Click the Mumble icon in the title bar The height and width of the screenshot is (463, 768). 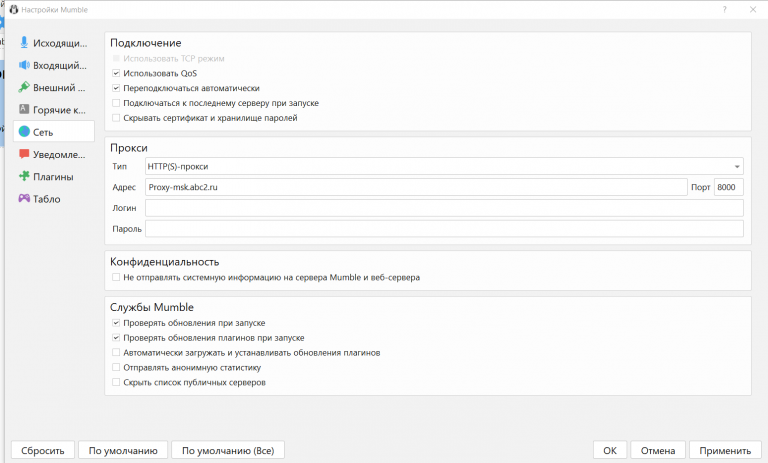(14, 9)
